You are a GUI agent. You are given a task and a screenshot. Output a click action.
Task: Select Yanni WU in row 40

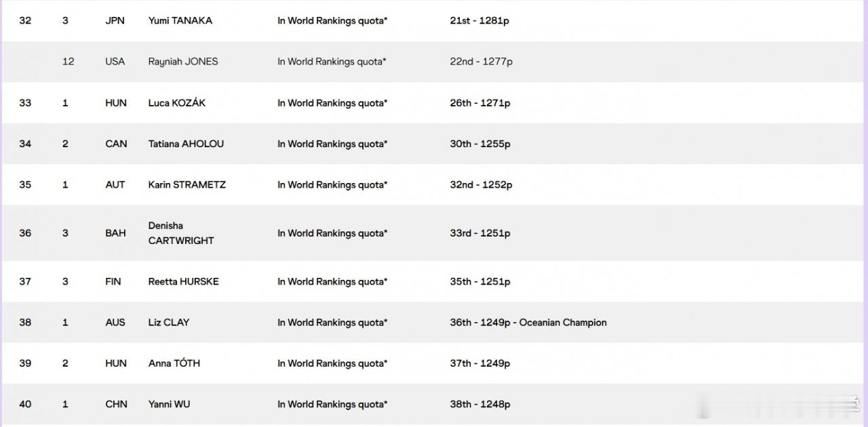point(170,404)
